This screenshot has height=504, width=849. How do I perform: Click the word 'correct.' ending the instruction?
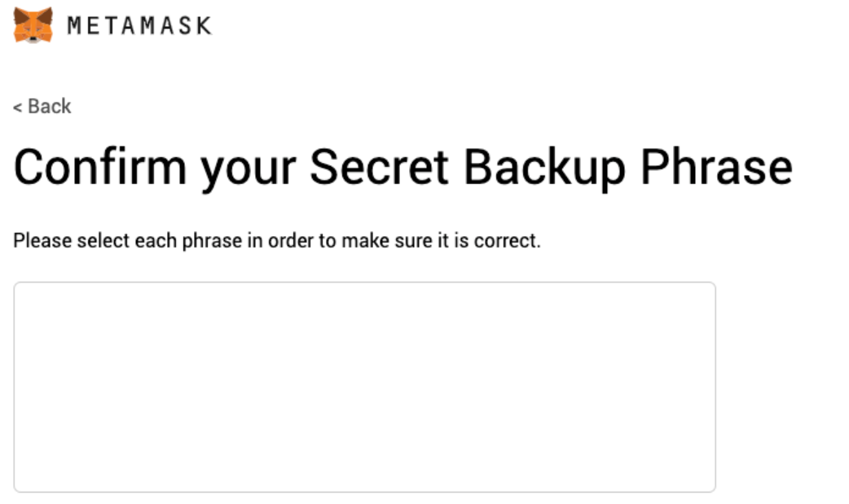pos(508,240)
